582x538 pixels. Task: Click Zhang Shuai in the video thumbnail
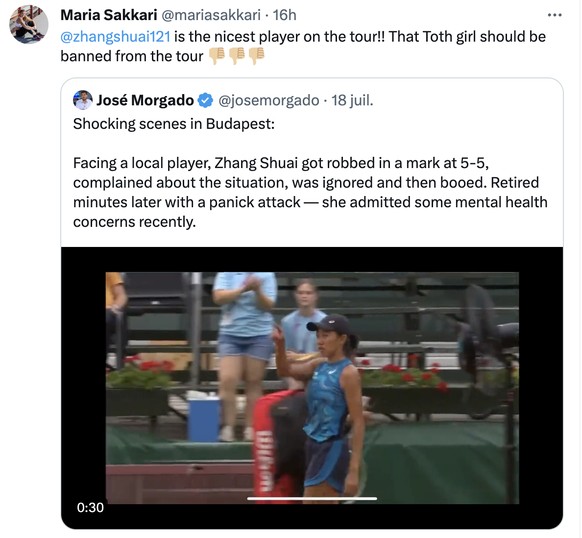point(325,405)
